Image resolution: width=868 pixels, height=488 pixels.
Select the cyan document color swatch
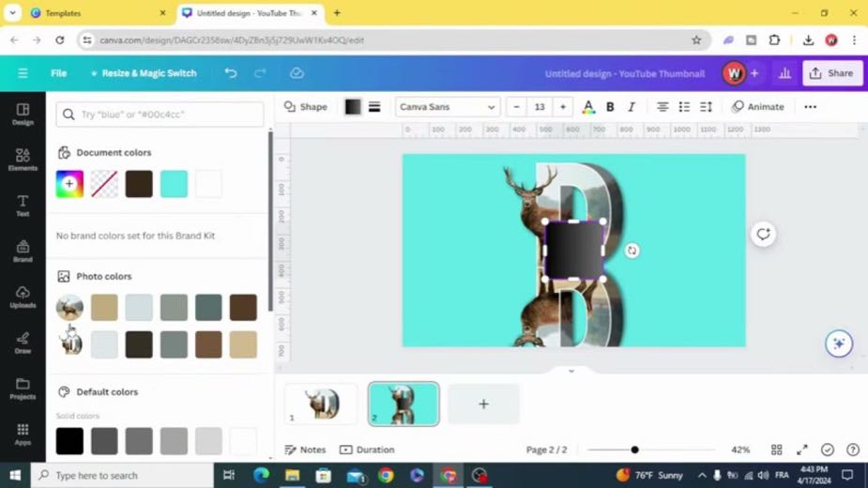point(174,184)
